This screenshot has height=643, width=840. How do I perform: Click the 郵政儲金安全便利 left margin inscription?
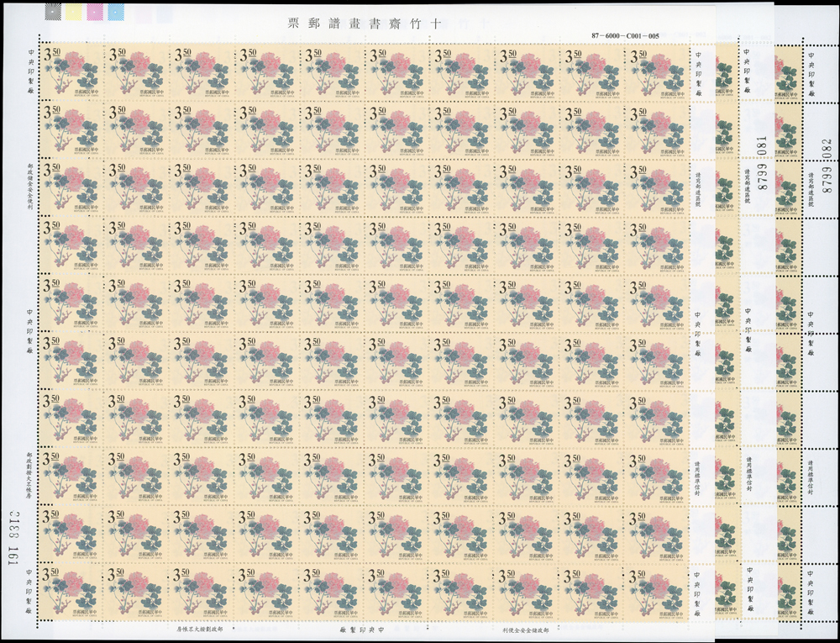point(30,189)
